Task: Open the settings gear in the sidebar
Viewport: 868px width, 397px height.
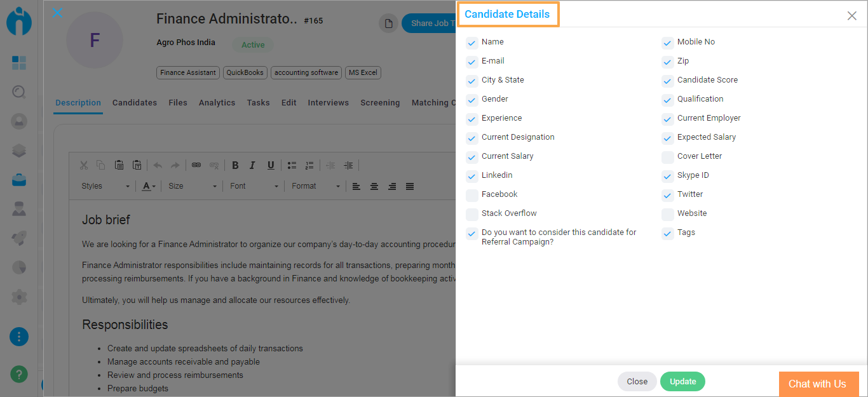Action: coord(19,297)
